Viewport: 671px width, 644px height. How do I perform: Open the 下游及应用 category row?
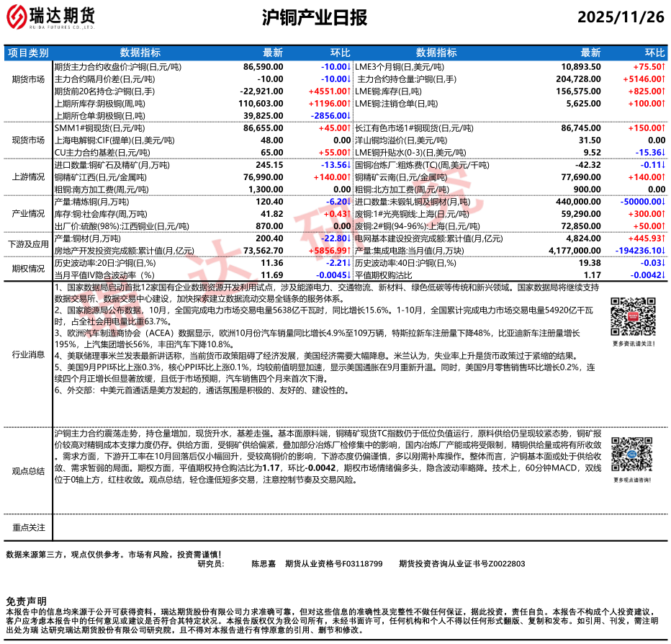pyautogui.click(x=28, y=244)
